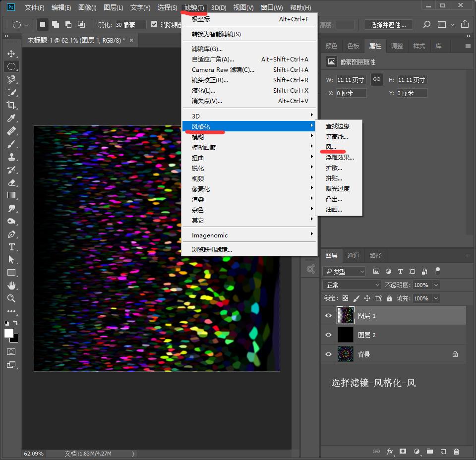Click the foreground color swatch
Image resolution: width=476 pixels, height=460 pixels.
tap(9, 333)
